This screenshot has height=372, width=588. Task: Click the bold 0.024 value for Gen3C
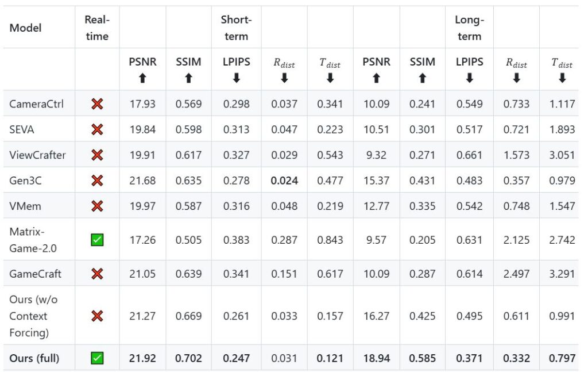tap(284, 181)
